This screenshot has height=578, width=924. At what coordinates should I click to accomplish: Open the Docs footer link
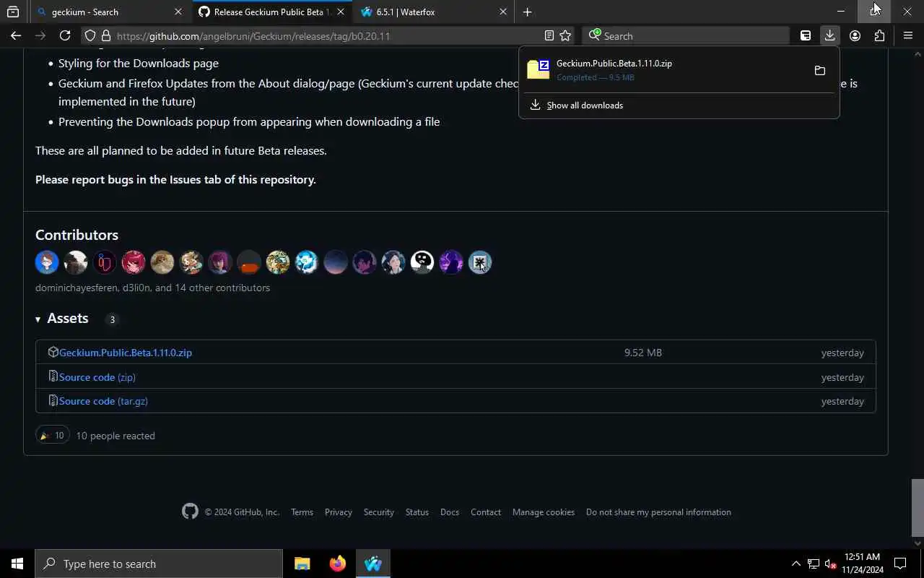pyautogui.click(x=450, y=512)
